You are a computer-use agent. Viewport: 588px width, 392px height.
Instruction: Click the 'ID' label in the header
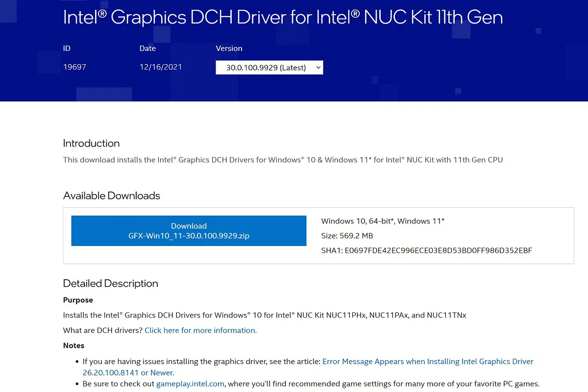pyautogui.click(x=67, y=49)
